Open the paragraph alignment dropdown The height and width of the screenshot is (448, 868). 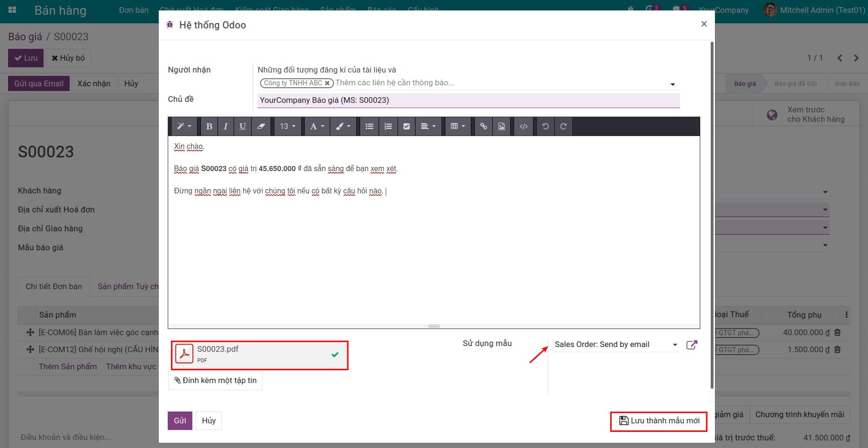click(428, 127)
